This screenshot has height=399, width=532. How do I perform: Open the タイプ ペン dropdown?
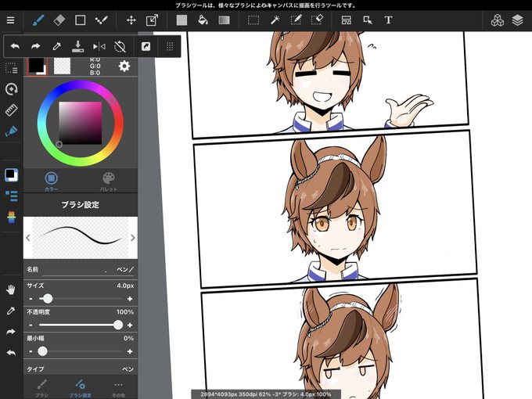pyautogui.click(x=81, y=368)
